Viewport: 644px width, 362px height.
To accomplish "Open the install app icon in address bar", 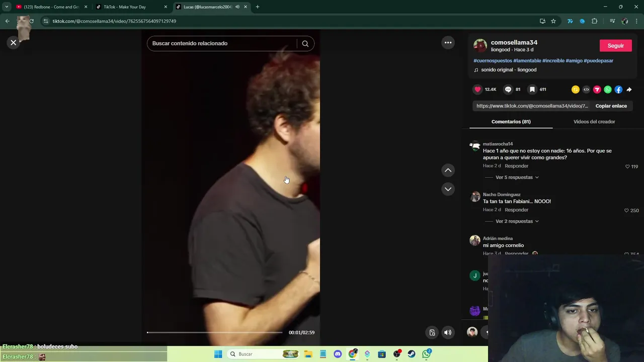I will point(542,21).
